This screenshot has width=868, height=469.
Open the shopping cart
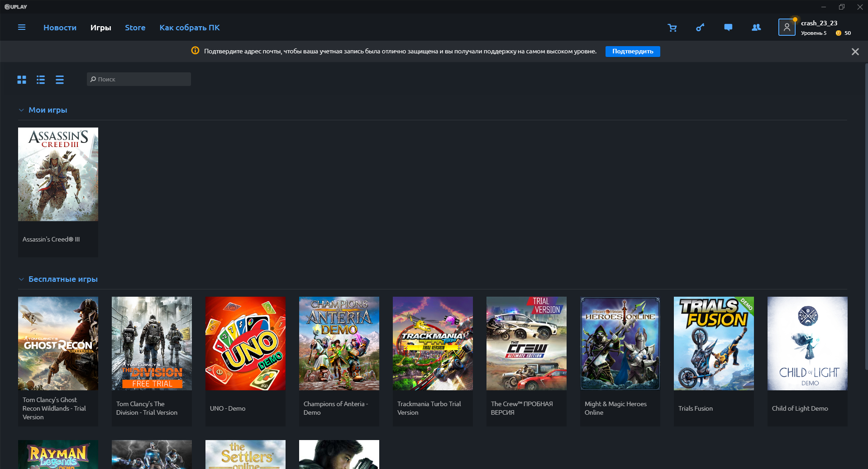click(x=672, y=28)
